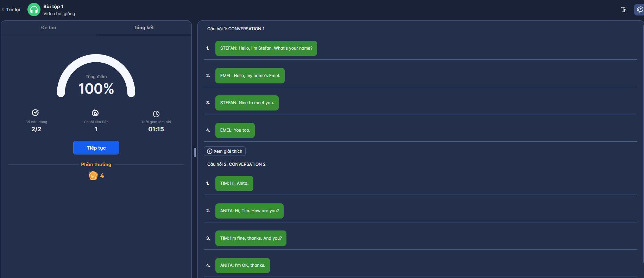Image resolution: width=644 pixels, height=278 pixels.
Task: Click the 'Số câu đúng' label
Action: [x=36, y=122]
